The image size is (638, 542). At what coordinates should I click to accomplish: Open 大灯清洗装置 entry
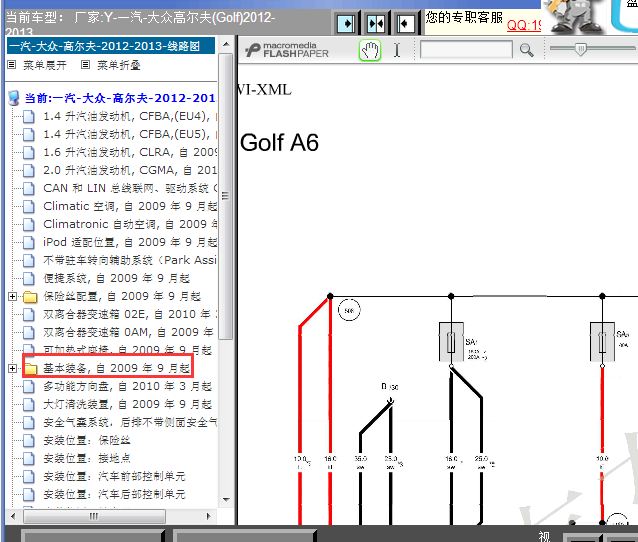pos(128,404)
